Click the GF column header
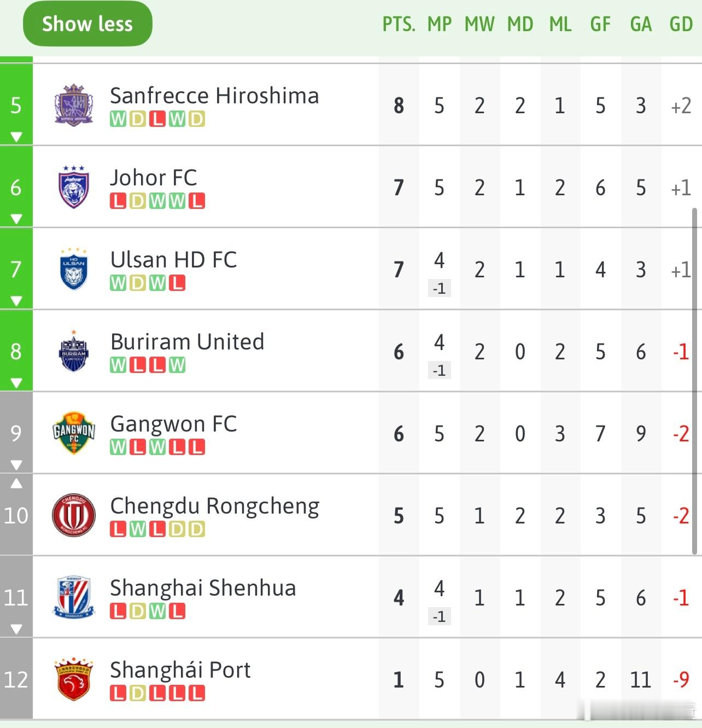Viewport: 702px width, 728px height. 600,25
